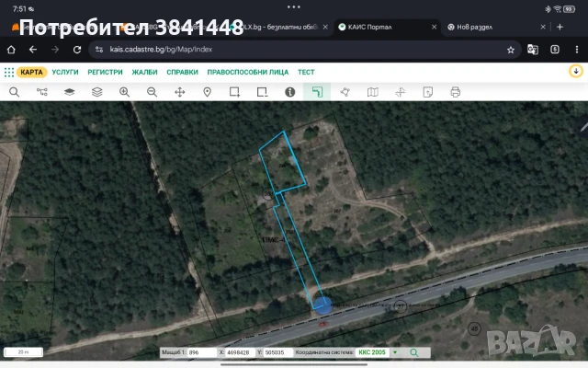The width and height of the screenshot is (588, 368).
Task: Open the tab switcher counter
Action: (555, 49)
